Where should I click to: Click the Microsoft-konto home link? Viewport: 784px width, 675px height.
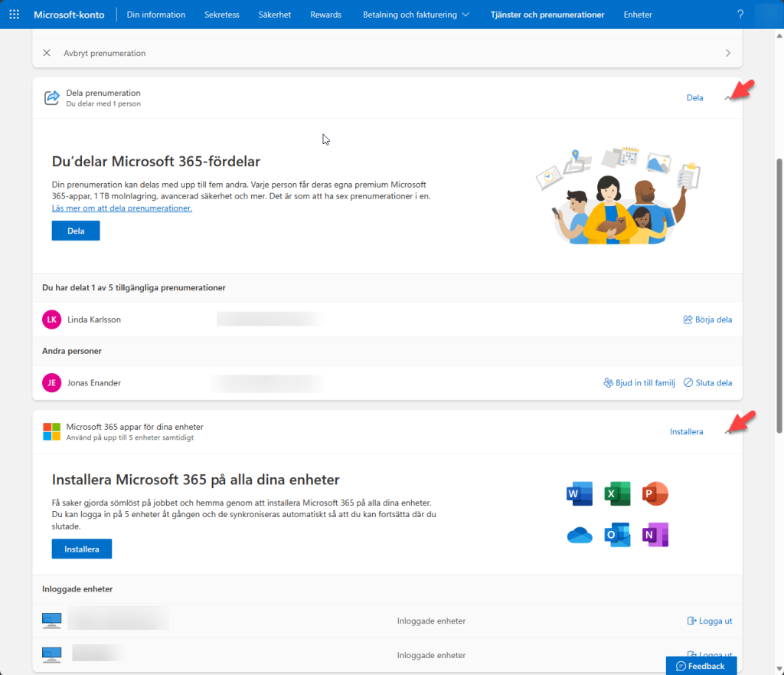click(69, 15)
